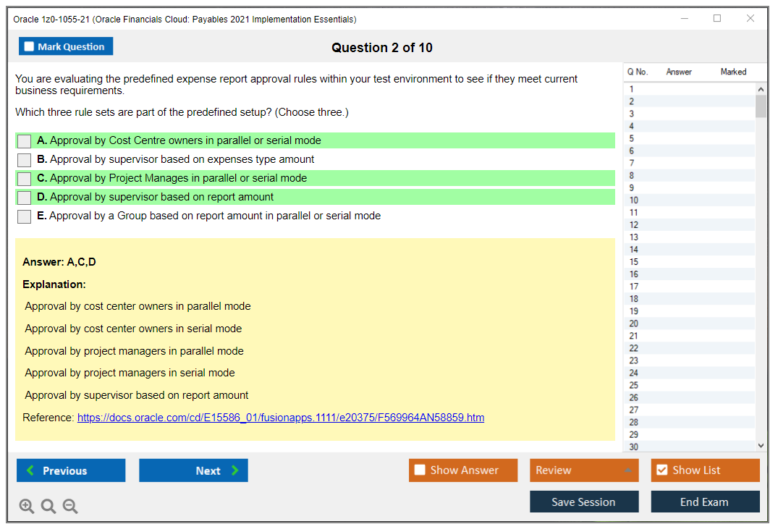
Task: Click the reset zoom magnifier icon
Action: pos(48,506)
